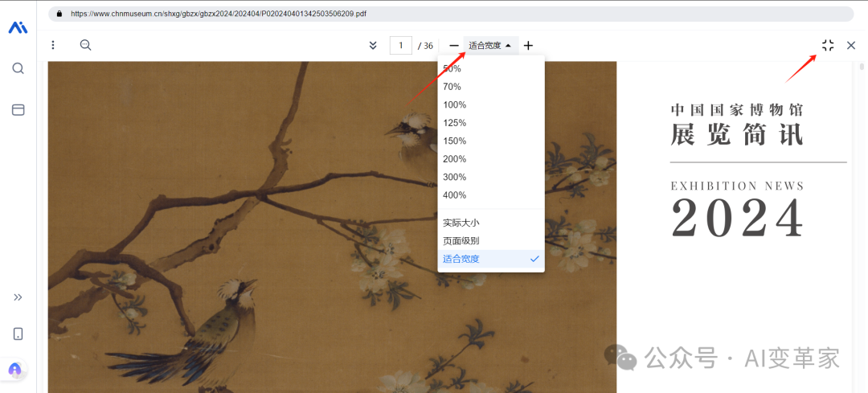Image resolution: width=868 pixels, height=393 pixels.
Task: Select 200% zoom level
Action: tap(491, 159)
